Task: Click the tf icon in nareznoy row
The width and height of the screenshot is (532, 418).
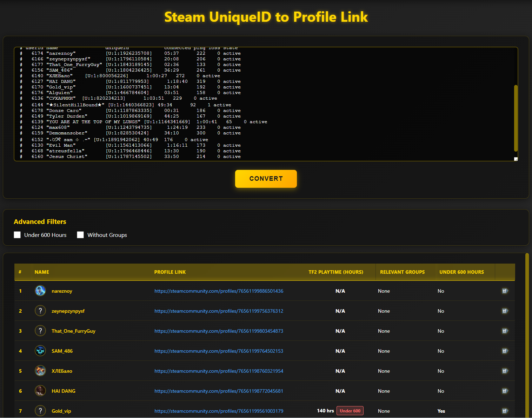Action: [x=505, y=291]
